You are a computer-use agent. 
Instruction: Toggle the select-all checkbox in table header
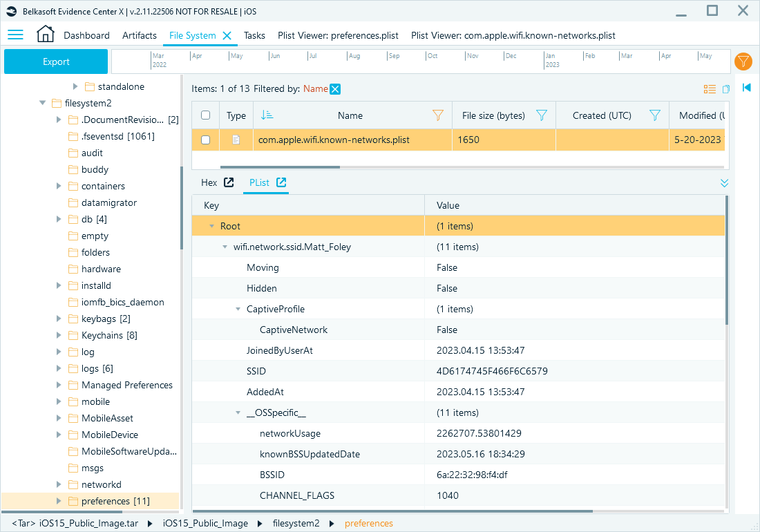click(x=205, y=115)
